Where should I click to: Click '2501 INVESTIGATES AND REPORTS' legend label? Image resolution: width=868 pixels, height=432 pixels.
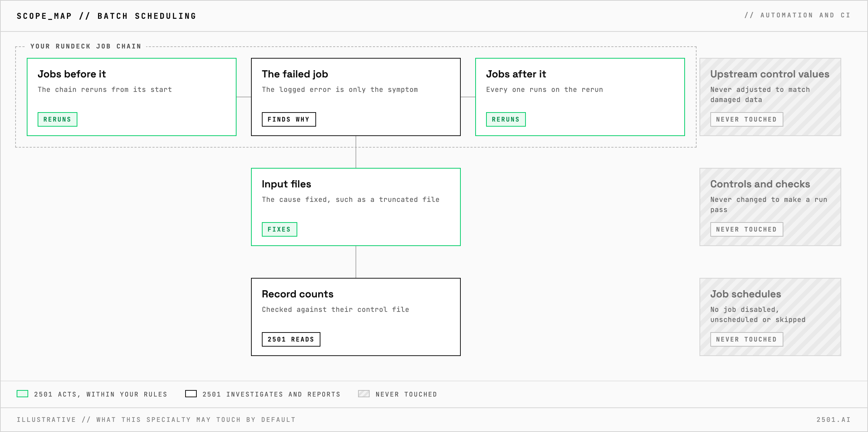point(272,394)
